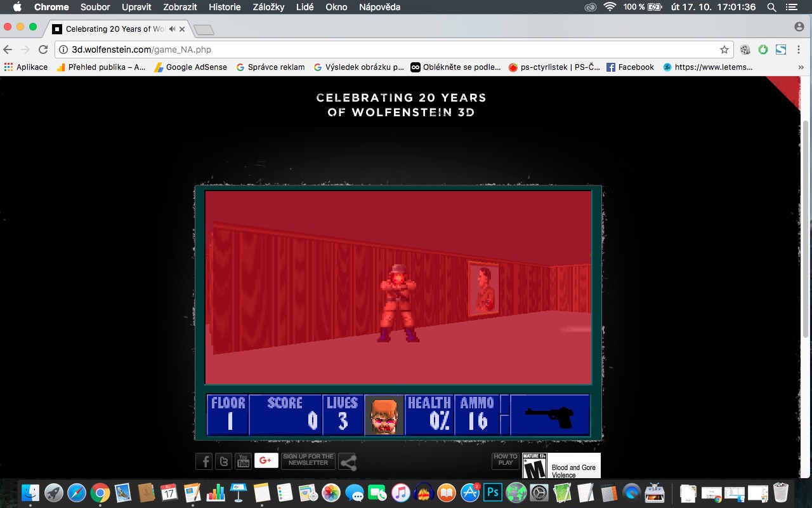Reload the current page
The height and width of the screenshot is (508, 812).
(43, 50)
